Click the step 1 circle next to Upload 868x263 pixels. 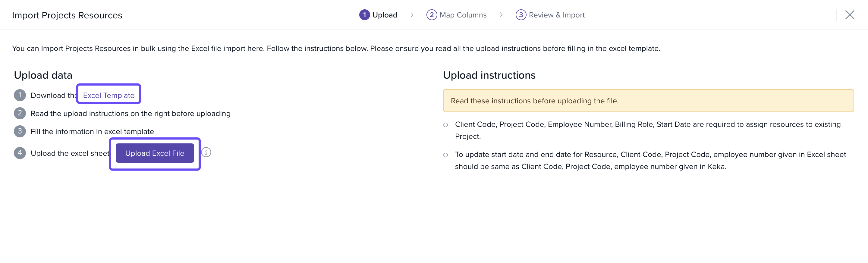tap(364, 15)
